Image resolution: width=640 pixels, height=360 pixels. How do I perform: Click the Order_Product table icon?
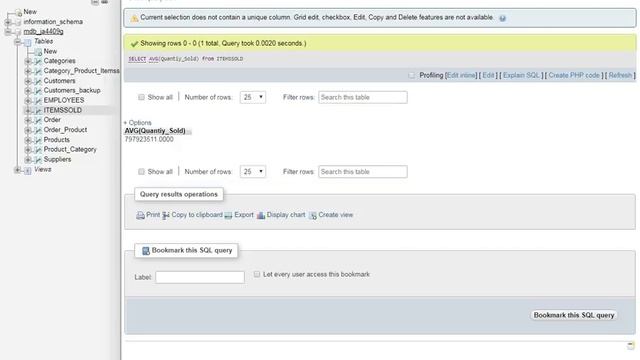tap(38, 130)
